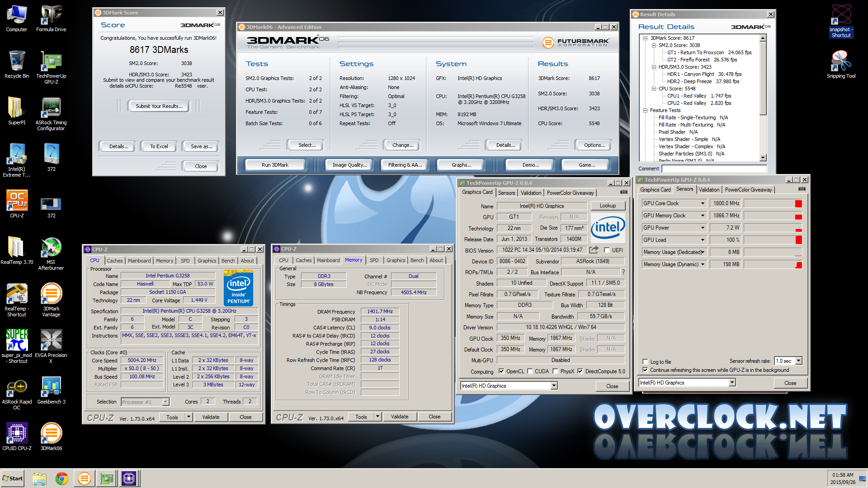The width and height of the screenshot is (868, 488).
Task: Open the GPU Power sensor dropdown
Action: (x=703, y=228)
